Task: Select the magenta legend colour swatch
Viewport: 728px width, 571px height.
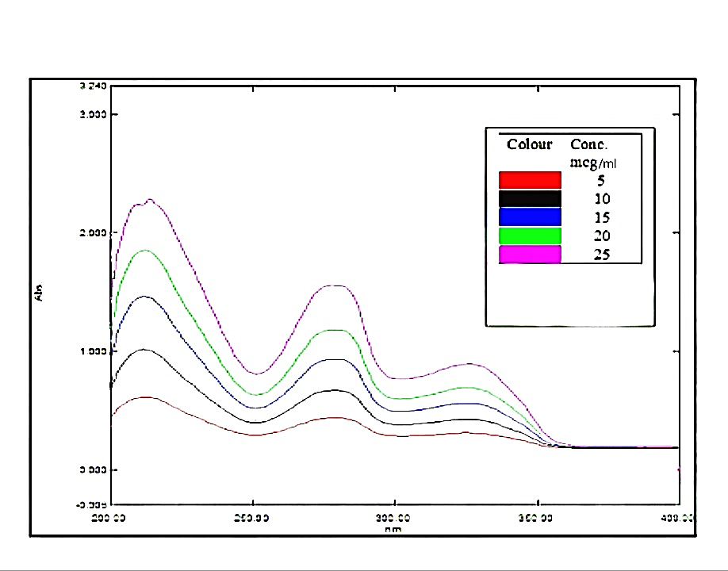Action: click(x=530, y=254)
